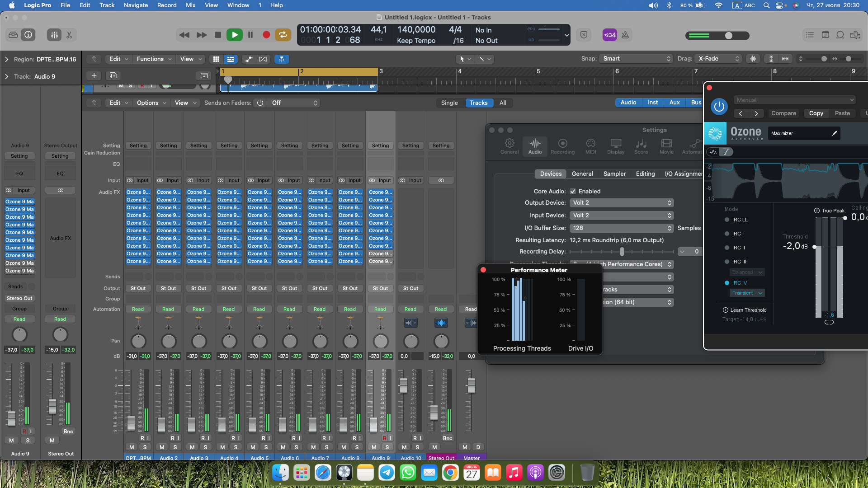The width and height of the screenshot is (868, 488).
Task: Expand the Snap Smart dropdown
Action: [x=636, y=59]
